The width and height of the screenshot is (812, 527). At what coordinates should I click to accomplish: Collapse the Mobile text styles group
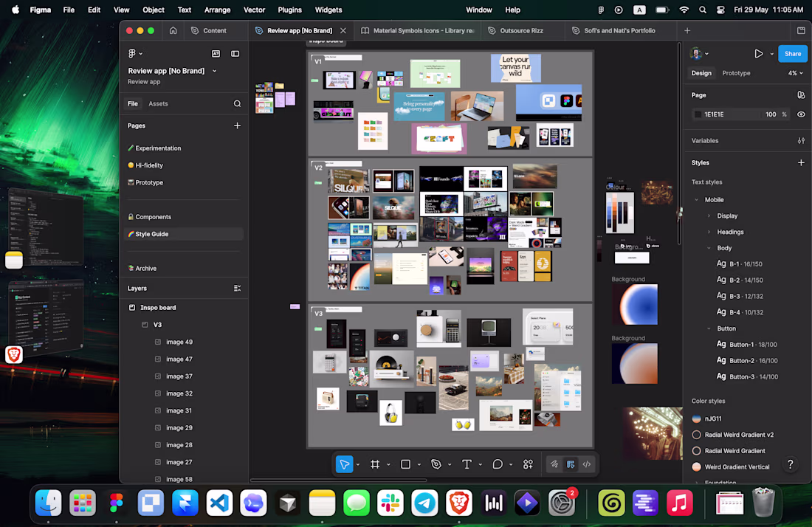[x=697, y=200]
